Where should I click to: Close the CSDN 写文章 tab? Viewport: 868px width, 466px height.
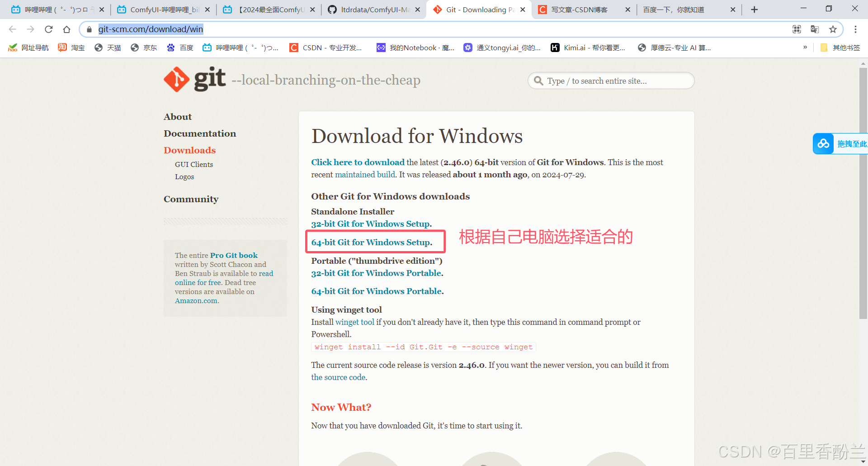[627, 10]
